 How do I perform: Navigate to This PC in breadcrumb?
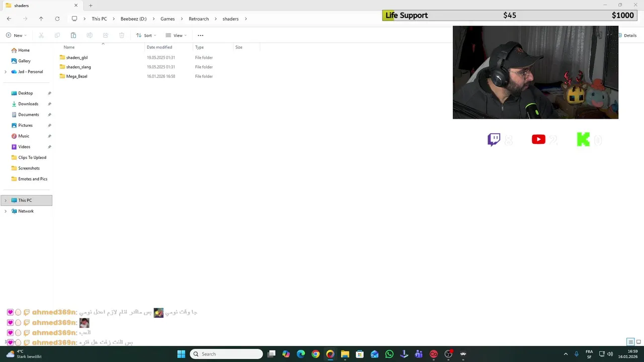(99, 19)
